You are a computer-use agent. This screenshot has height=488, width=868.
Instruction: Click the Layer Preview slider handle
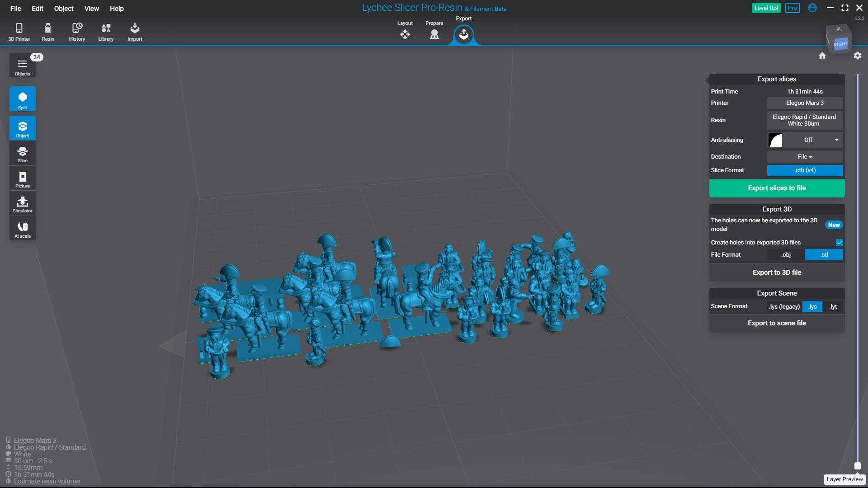coord(857,466)
